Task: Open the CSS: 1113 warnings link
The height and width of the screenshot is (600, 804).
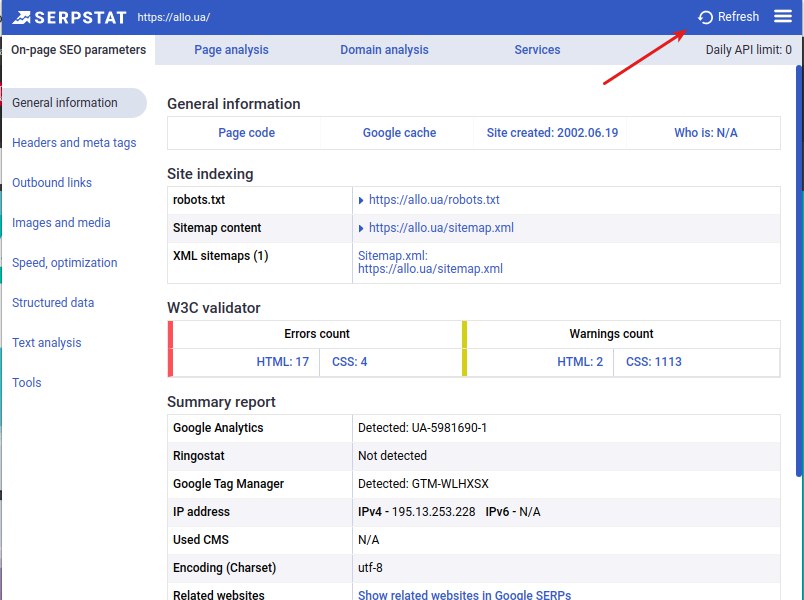Action: 654,362
